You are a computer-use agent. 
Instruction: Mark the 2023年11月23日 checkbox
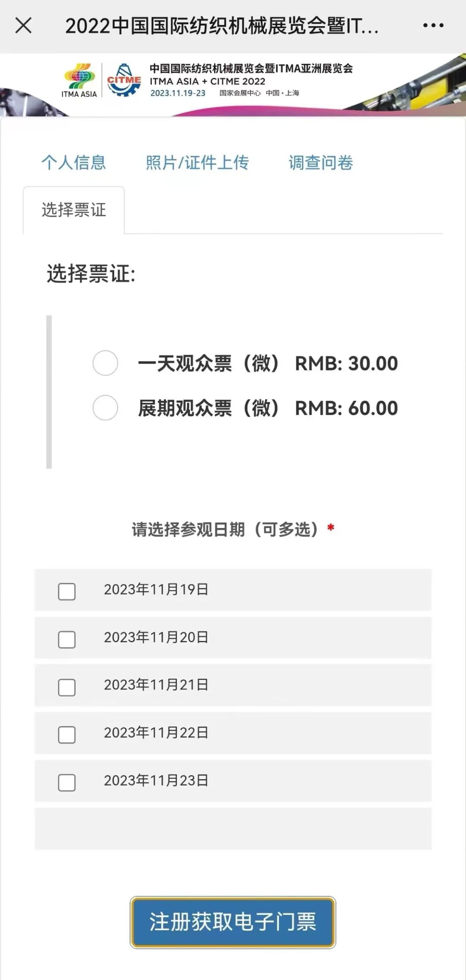tap(67, 782)
